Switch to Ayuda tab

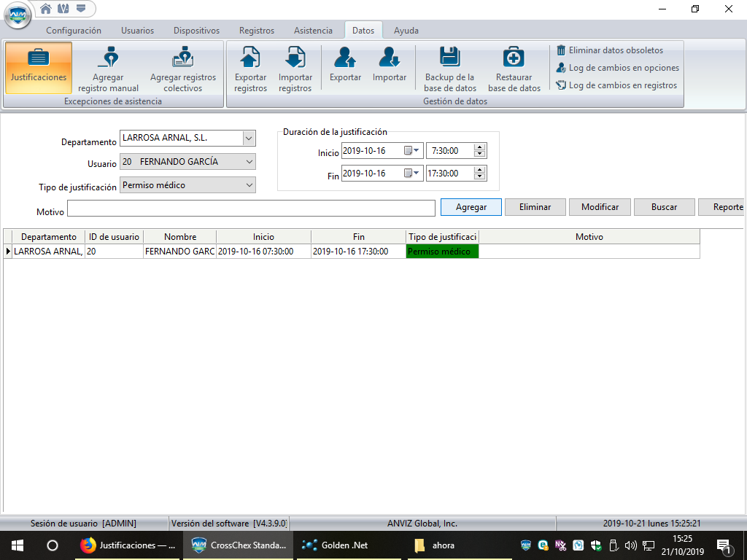(x=406, y=31)
